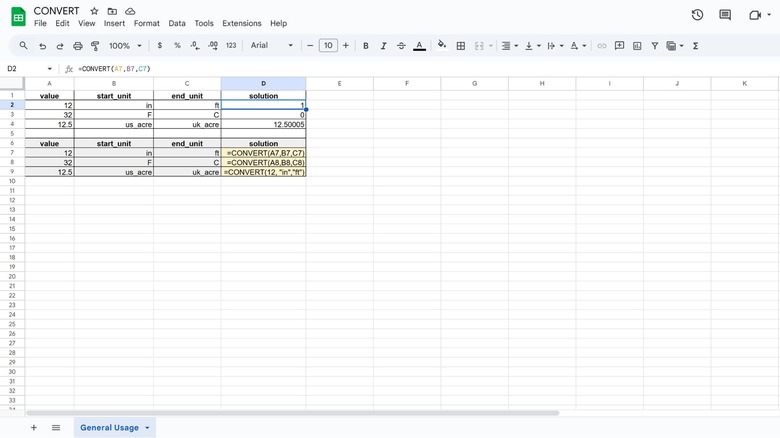780x438 pixels.
Task: Open the text color picker
Action: coord(419,46)
